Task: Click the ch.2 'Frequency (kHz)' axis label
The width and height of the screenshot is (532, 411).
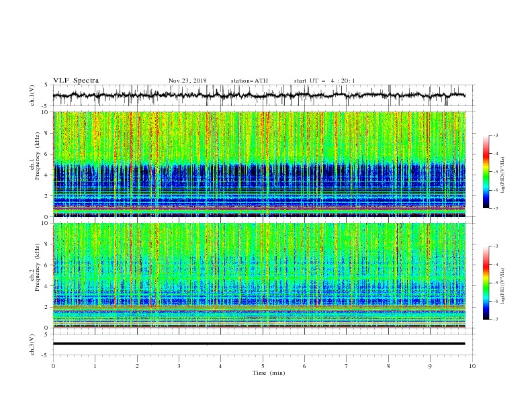Action: [x=38, y=267]
